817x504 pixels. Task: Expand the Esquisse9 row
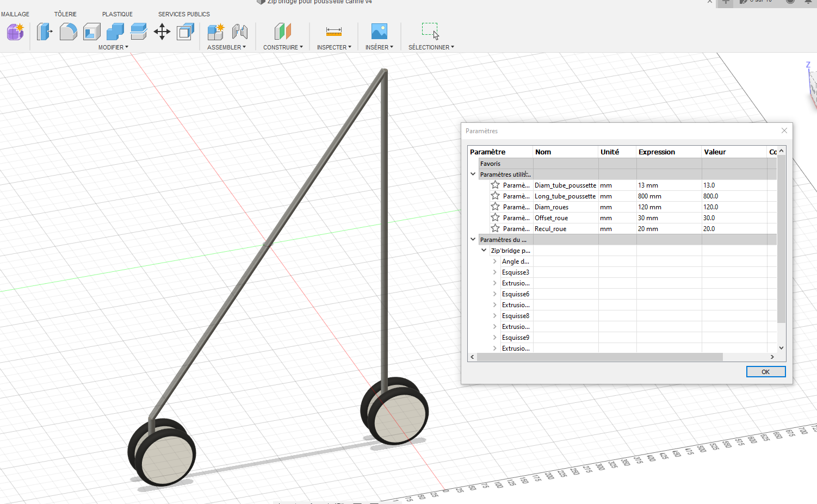pyautogui.click(x=494, y=338)
